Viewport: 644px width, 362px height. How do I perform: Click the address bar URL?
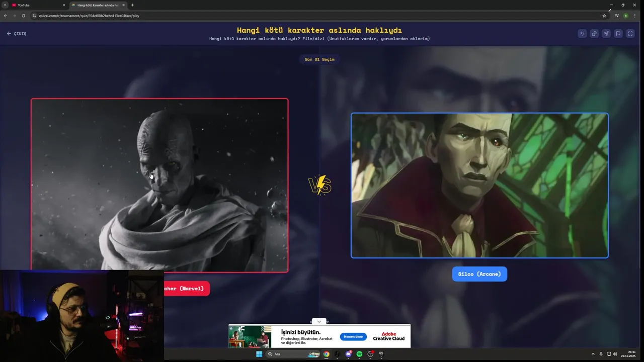[x=89, y=16]
